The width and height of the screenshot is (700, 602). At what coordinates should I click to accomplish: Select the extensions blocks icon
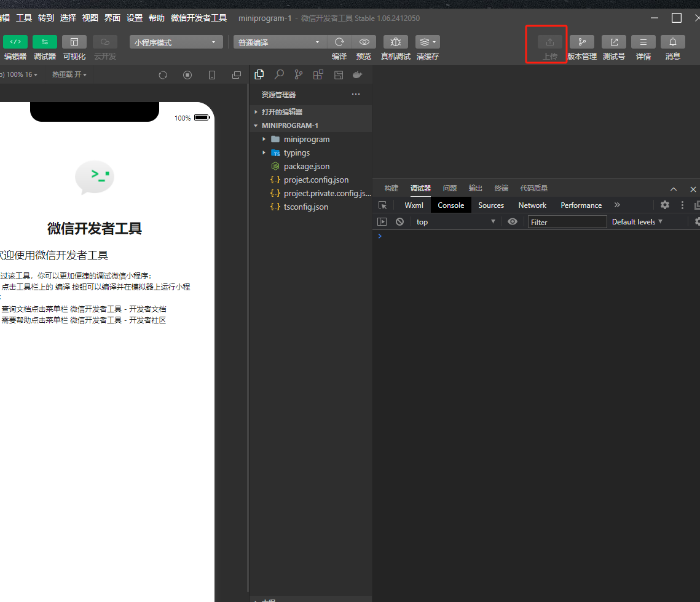coord(318,74)
